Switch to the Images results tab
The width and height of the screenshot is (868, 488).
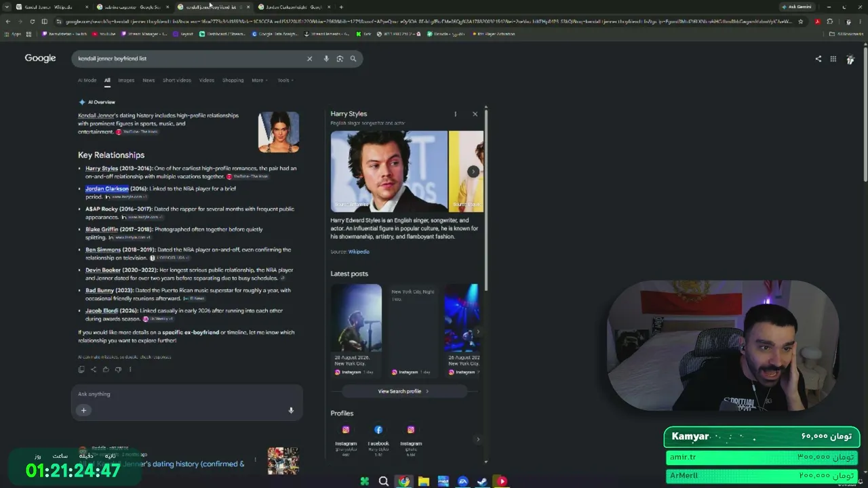tap(126, 80)
